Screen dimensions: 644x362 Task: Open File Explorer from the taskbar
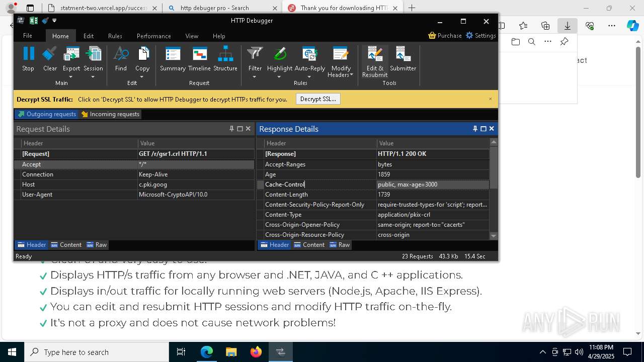point(231,352)
